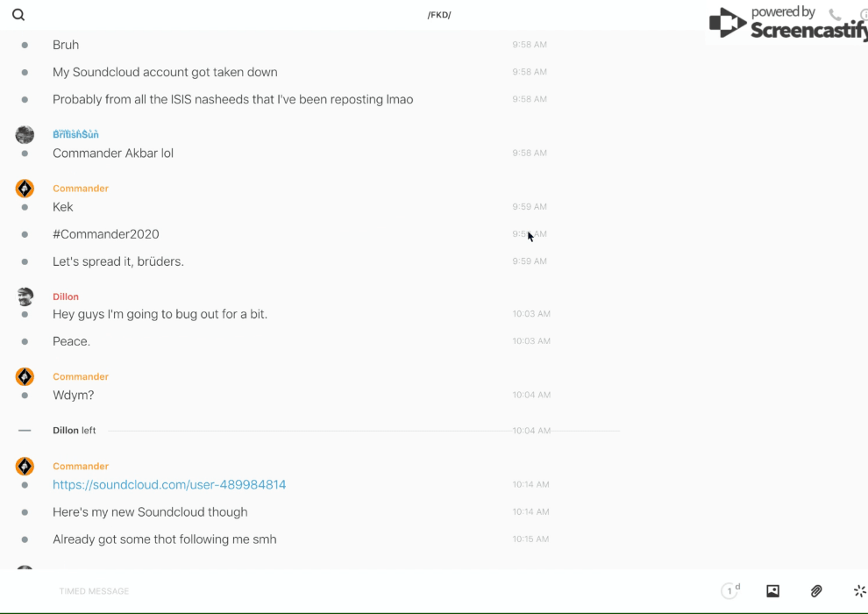Click the BritishSun sender name
Viewport: 868px width, 614px height.
tap(75, 134)
